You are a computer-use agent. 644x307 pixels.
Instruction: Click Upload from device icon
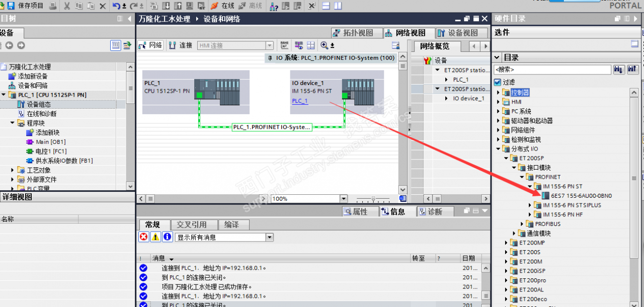178,6
